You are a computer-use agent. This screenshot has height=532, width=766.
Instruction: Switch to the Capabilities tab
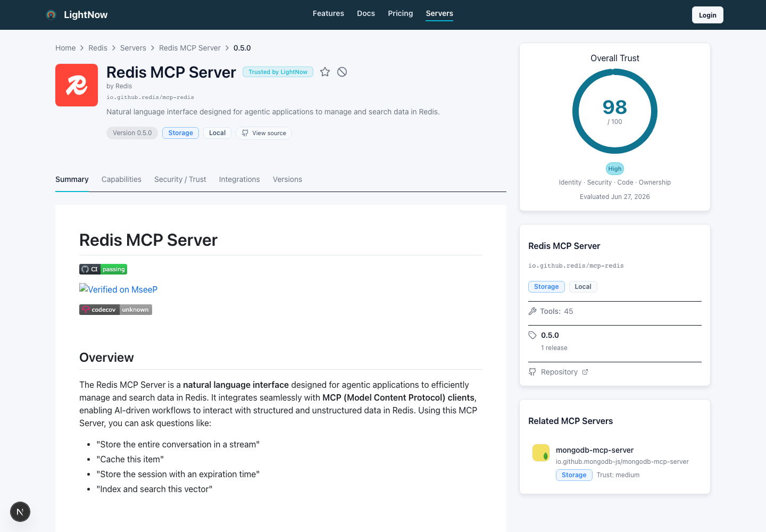[x=121, y=179]
